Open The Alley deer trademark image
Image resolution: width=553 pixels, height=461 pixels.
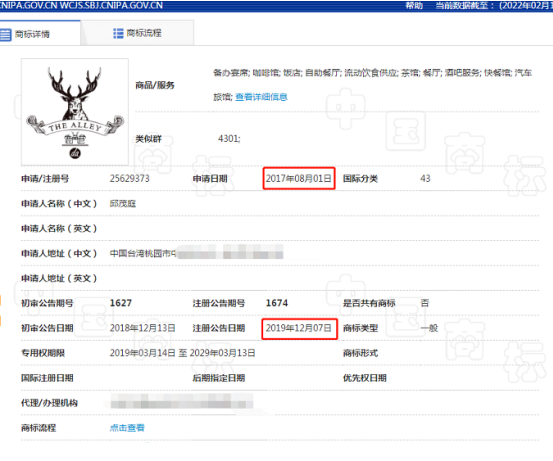[x=75, y=112]
